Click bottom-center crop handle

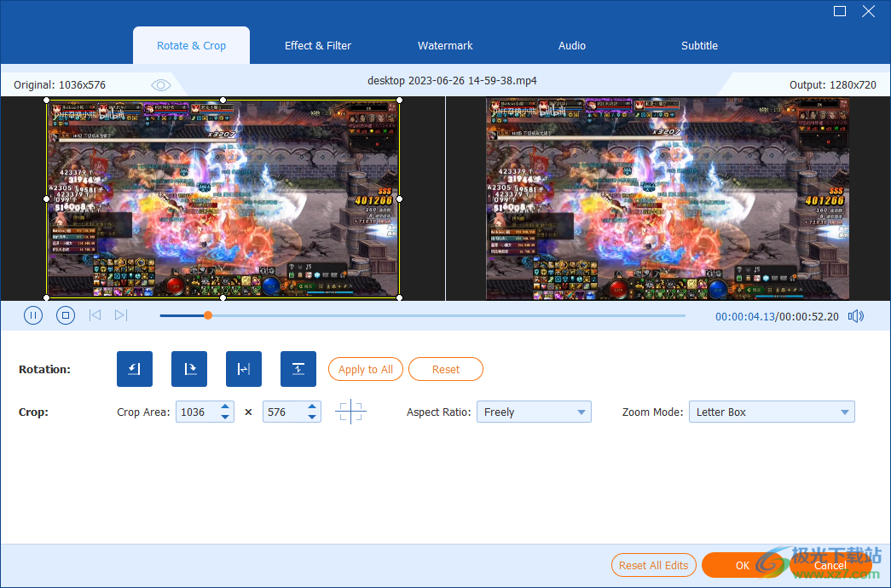223,297
